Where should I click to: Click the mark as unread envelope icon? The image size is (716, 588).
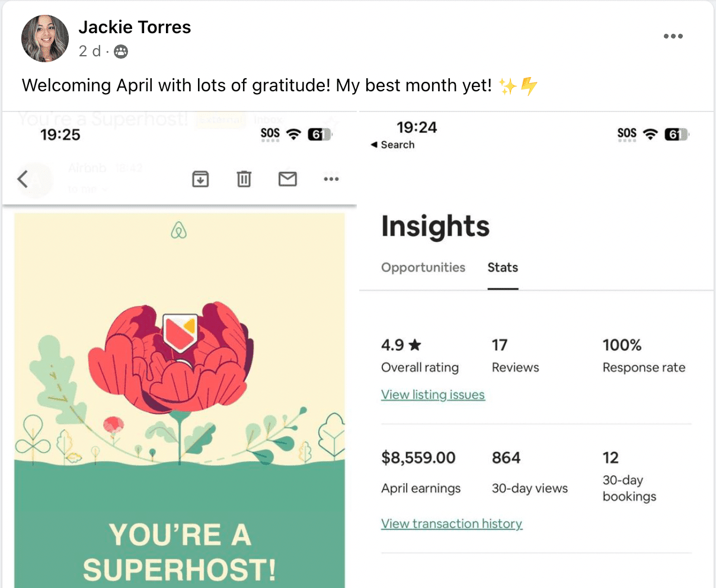287,178
